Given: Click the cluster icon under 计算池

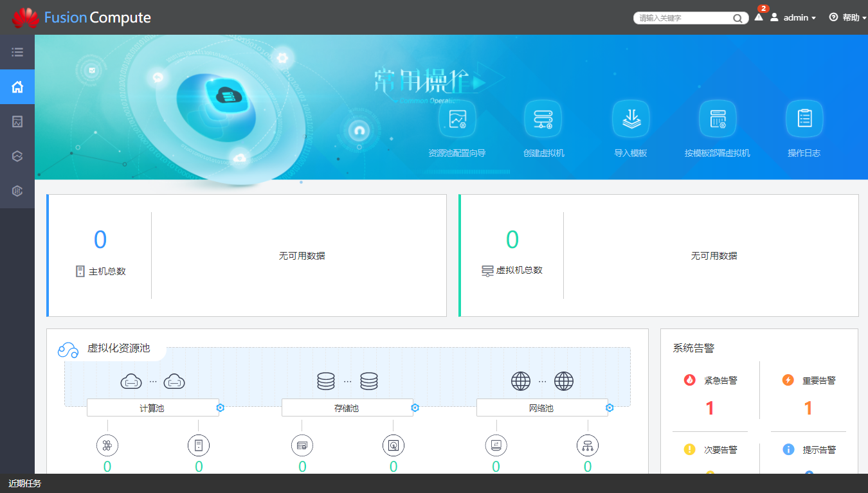Looking at the screenshot, I should pyautogui.click(x=107, y=445).
